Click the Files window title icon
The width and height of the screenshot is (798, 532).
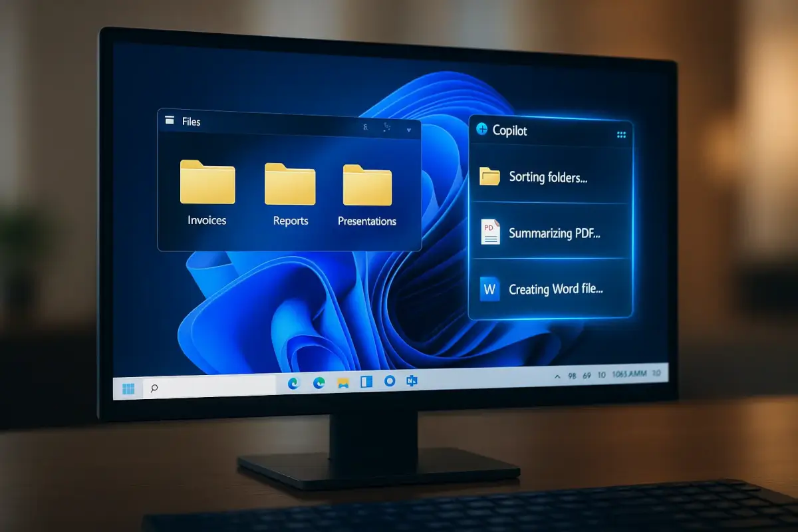(x=170, y=121)
